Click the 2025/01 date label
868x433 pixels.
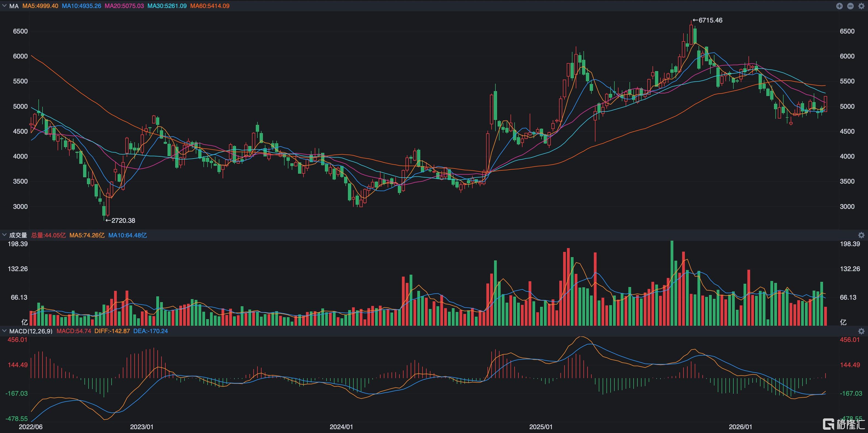[x=541, y=427]
